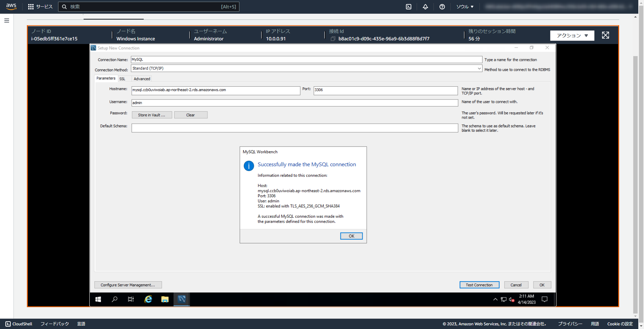The width and height of the screenshot is (644, 329).
Task: Click the Store in Vault button
Action: point(152,115)
